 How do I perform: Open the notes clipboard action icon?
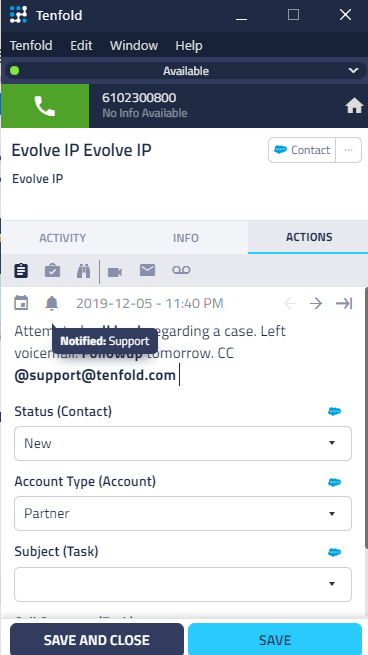[21, 270]
